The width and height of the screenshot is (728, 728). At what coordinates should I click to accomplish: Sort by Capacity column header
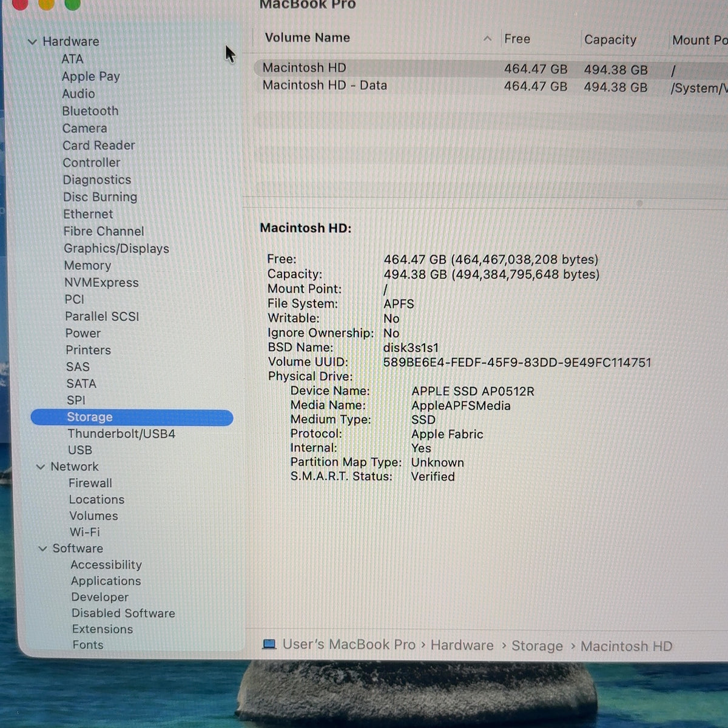610,40
